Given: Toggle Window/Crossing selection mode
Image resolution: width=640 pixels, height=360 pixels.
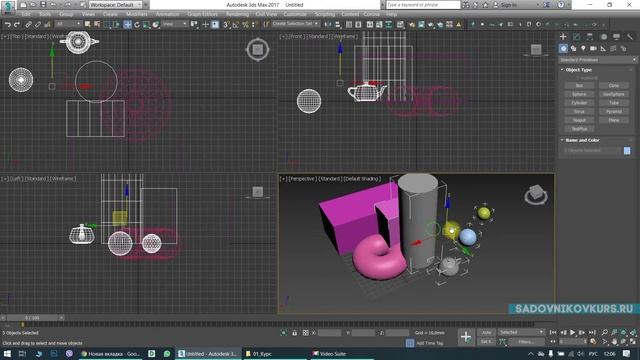Looking at the screenshot, I should pyautogui.click(x=116, y=24).
